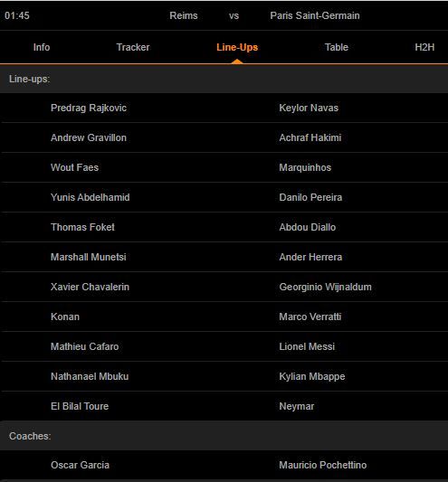Select player Wout Faes
Screen dimensions: 448x482
coord(74,167)
